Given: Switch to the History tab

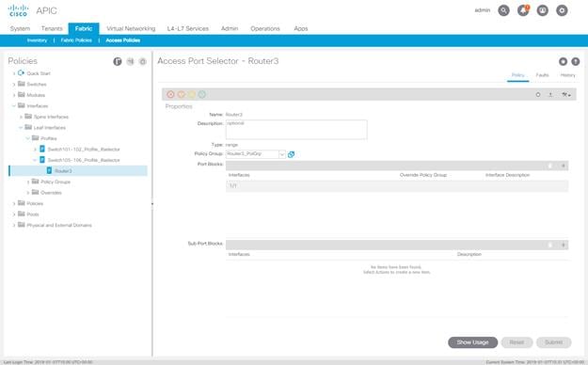Looking at the screenshot, I should click(567, 75).
